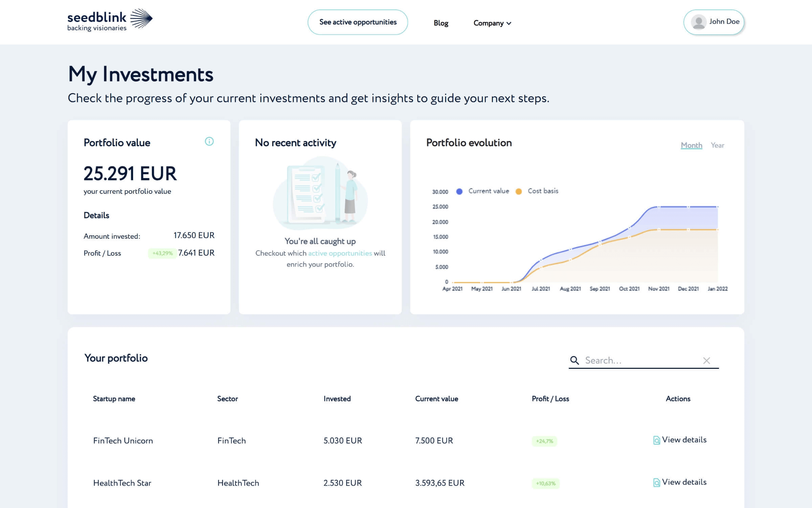This screenshot has height=508, width=812.
Task: Click in the portfolio Search field
Action: pyautogui.click(x=639, y=360)
